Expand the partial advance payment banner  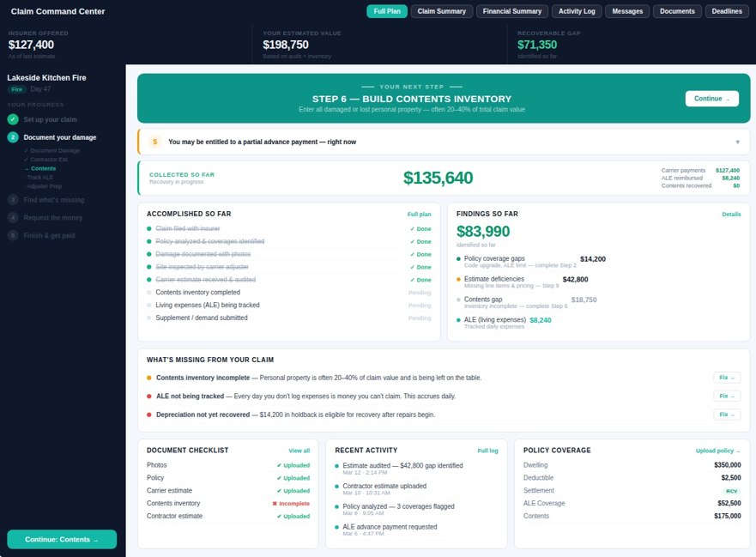click(740, 142)
